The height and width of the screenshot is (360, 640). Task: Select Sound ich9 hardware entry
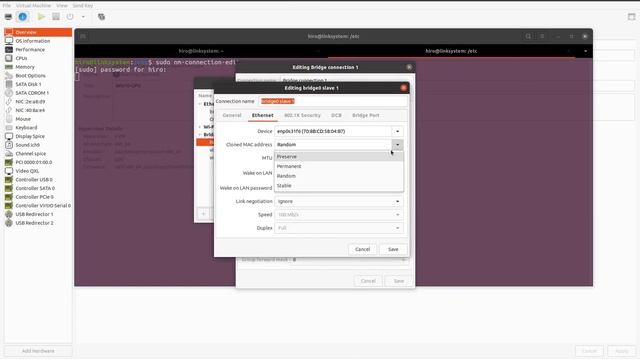[38, 145]
